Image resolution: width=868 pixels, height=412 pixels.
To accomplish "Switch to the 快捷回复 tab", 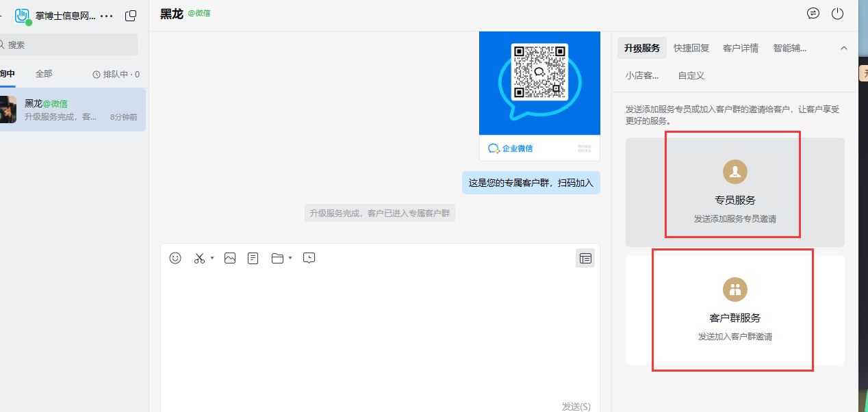I will coord(691,48).
